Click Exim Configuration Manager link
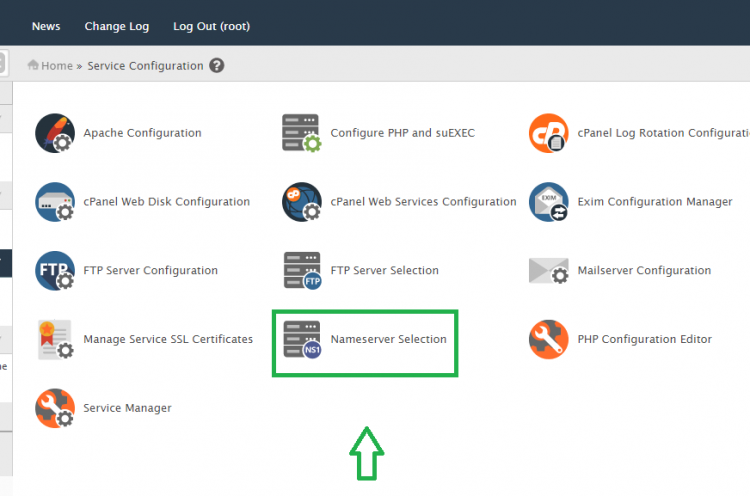750x496 pixels. pyautogui.click(x=655, y=202)
